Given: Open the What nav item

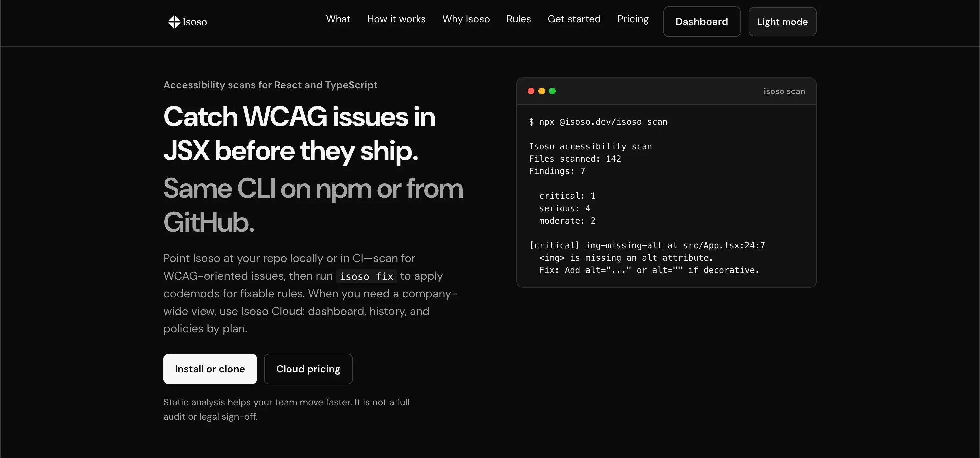Looking at the screenshot, I should tap(338, 19).
